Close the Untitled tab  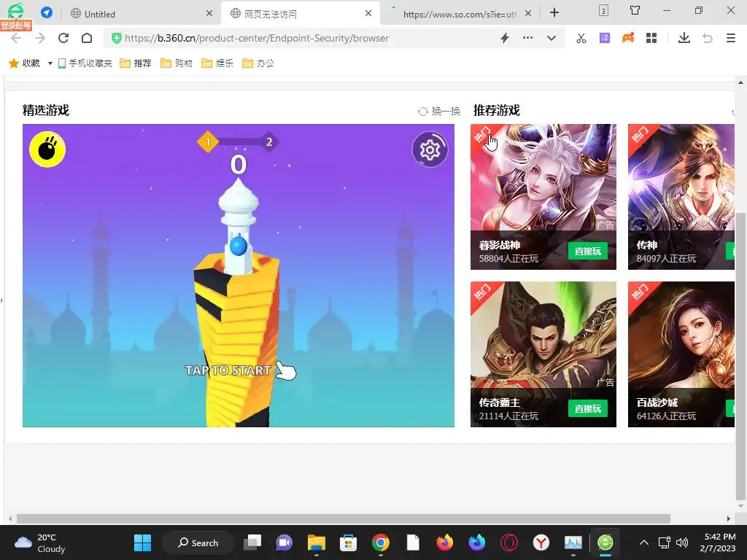click(209, 13)
